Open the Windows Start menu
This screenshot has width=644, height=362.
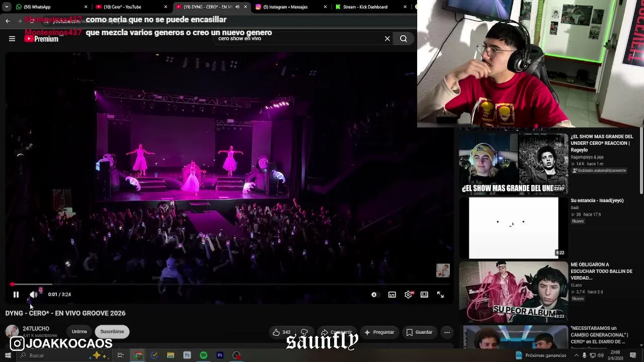[8, 355]
